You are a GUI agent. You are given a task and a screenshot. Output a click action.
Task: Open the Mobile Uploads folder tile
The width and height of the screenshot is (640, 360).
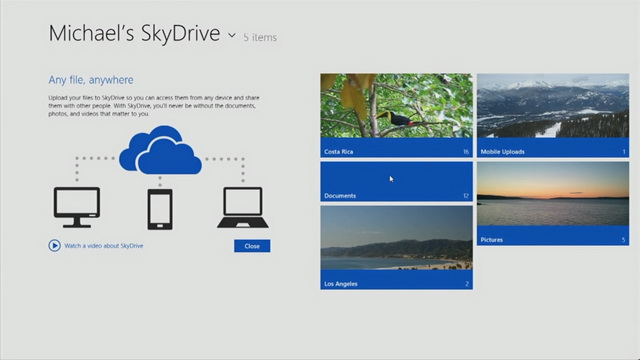(553, 116)
